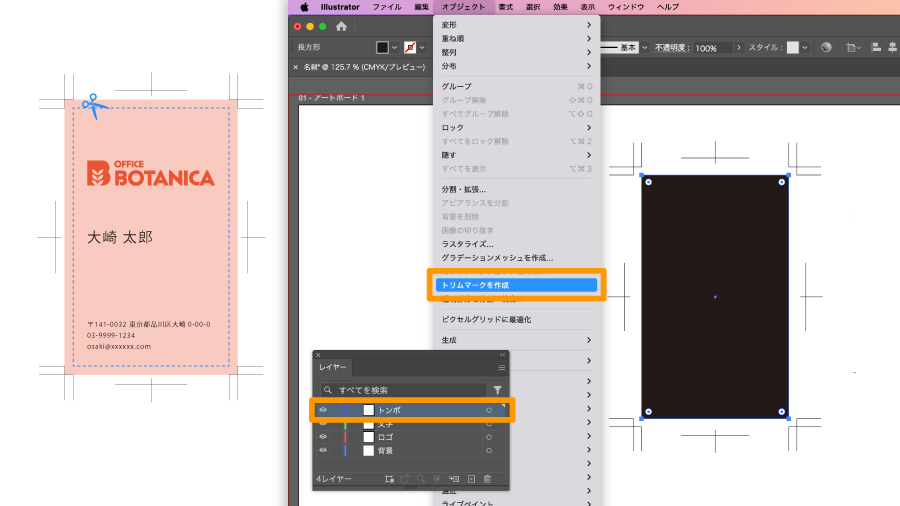Hide the トンボ layer via eye icon
This screenshot has width=900, height=506.
point(323,410)
